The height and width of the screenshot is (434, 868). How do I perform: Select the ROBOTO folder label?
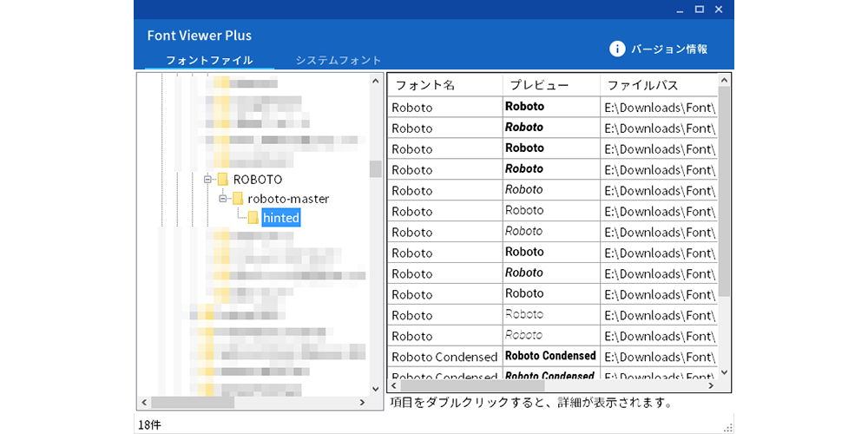pos(258,180)
